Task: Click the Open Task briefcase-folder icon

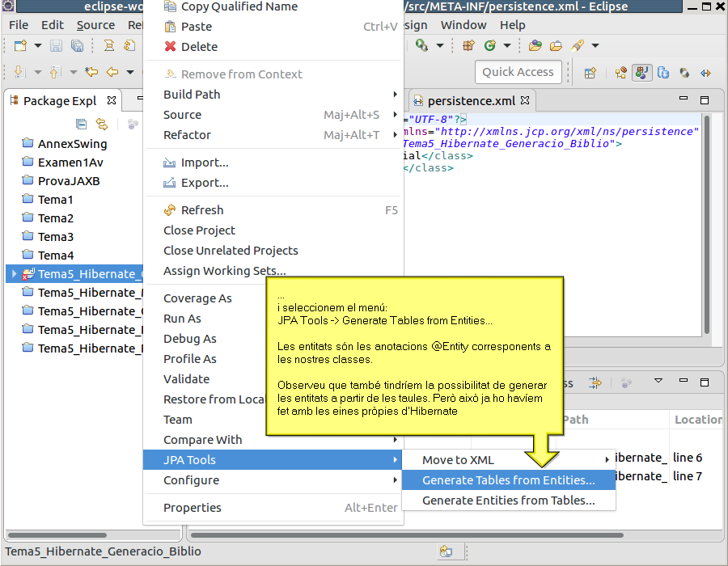Action: (x=556, y=45)
